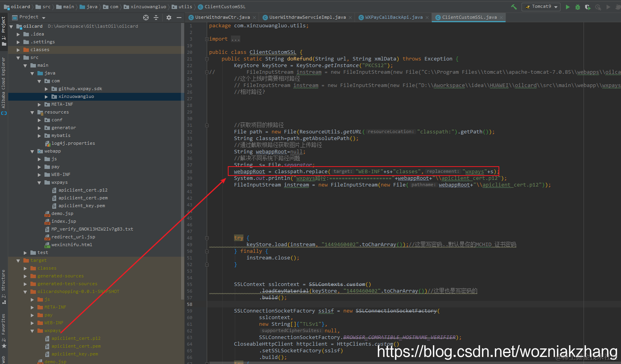This screenshot has height=364, width=621.
Task: Open Project panel settings gear
Action: 169,17
